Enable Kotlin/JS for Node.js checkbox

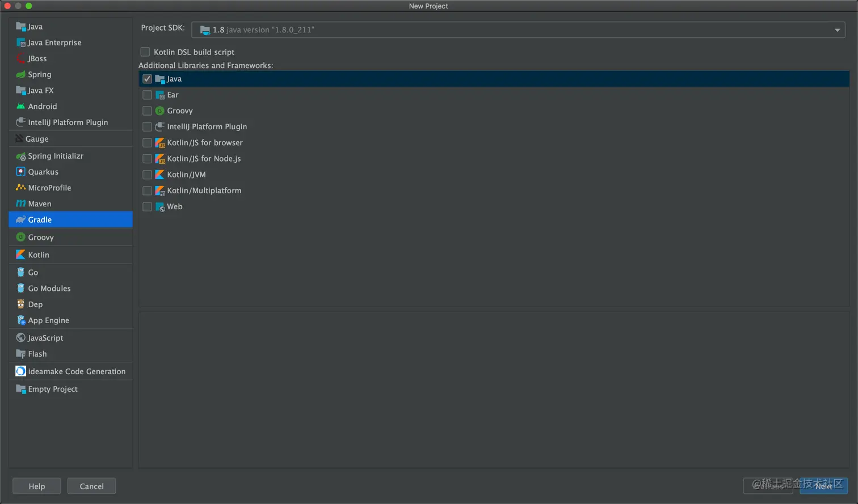click(x=148, y=159)
